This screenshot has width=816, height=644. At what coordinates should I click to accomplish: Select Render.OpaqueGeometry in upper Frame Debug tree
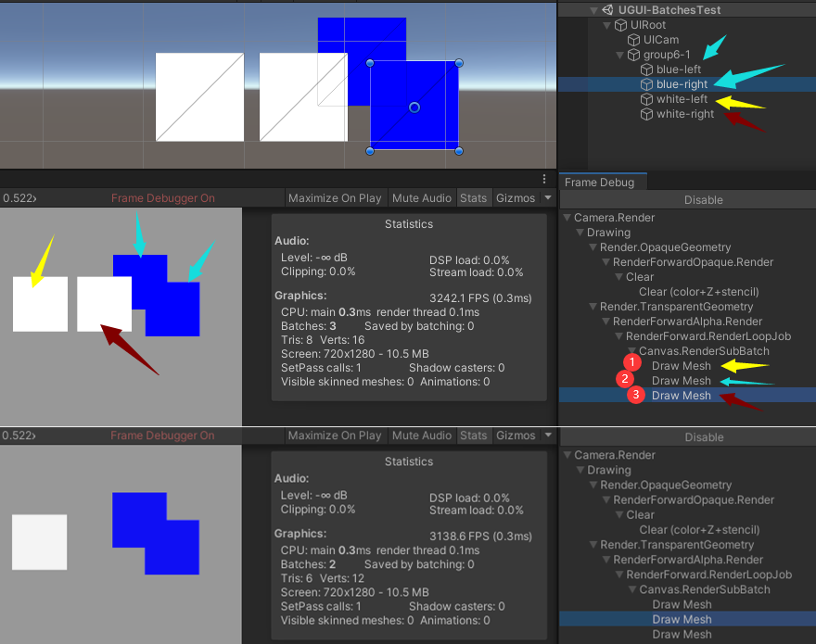pos(665,247)
